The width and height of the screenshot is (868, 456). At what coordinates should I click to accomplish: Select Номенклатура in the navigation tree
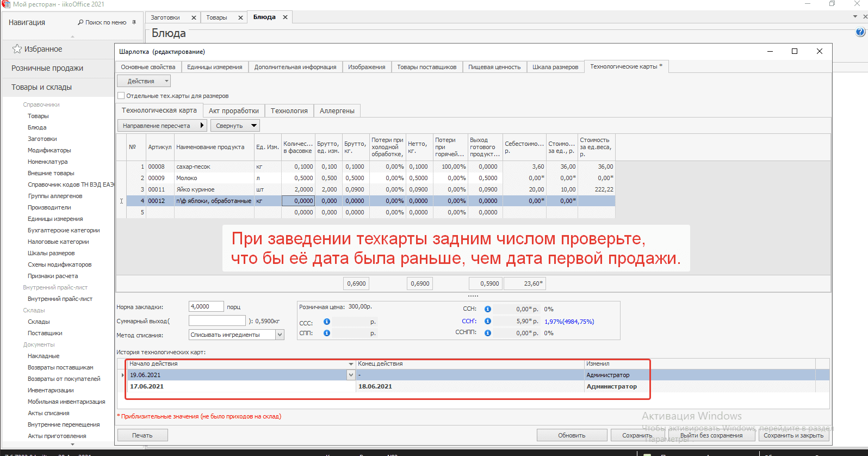48,162
